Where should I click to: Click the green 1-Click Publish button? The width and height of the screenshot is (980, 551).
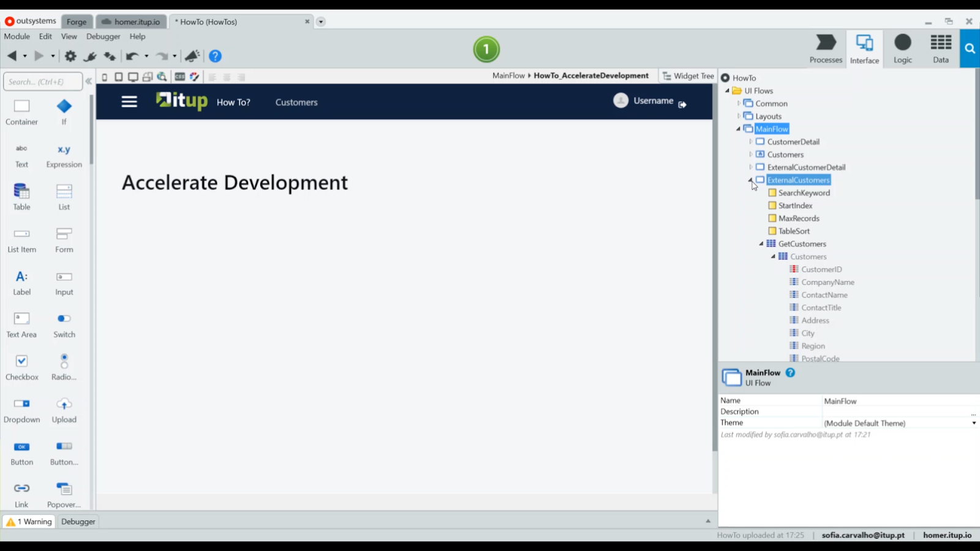486,49
